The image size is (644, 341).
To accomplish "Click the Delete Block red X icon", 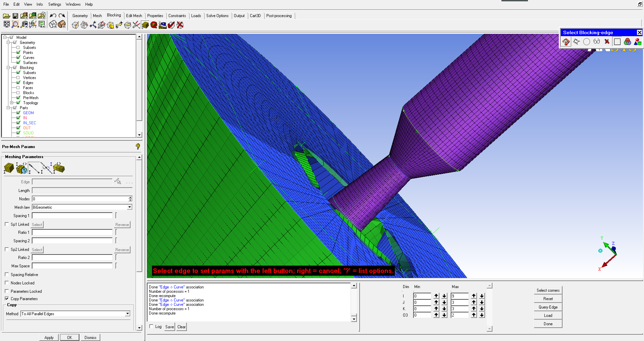I will coord(180,25).
